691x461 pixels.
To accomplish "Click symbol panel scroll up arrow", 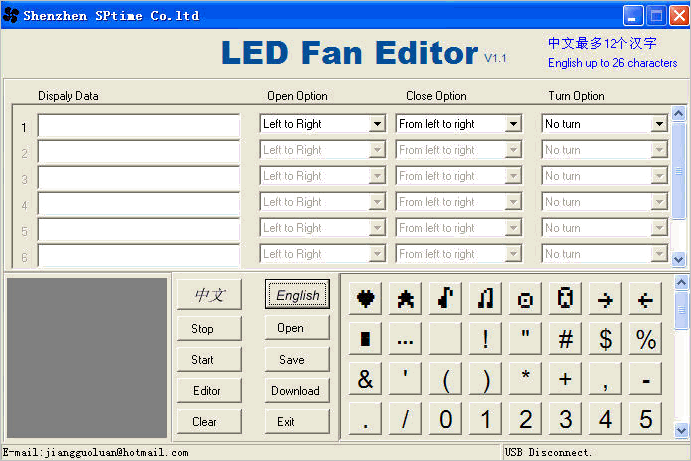I will tap(681, 283).
